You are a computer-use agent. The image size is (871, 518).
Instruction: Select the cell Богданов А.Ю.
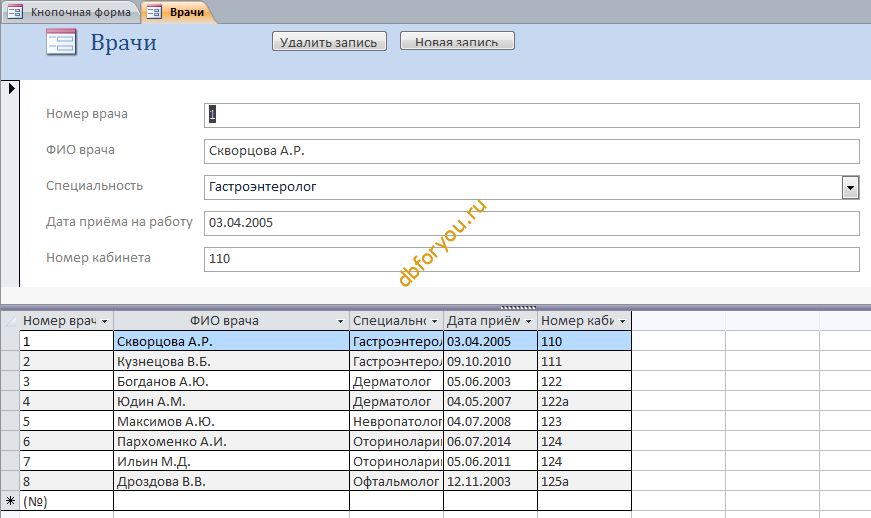[x=232, y=381]
